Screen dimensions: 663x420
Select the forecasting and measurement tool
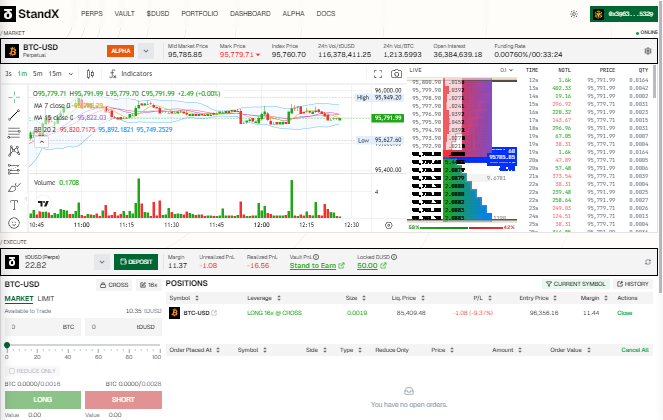tap(14, 169)
